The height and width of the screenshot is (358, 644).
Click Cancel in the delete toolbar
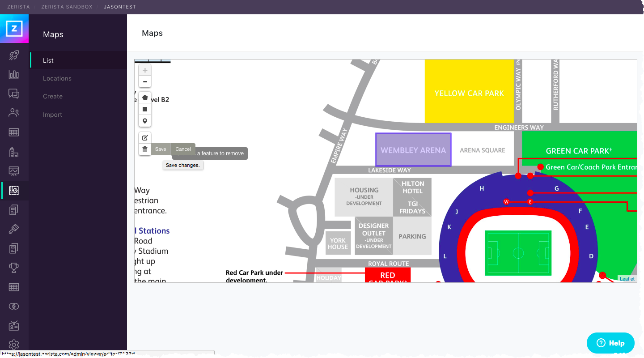click(183, 149)
